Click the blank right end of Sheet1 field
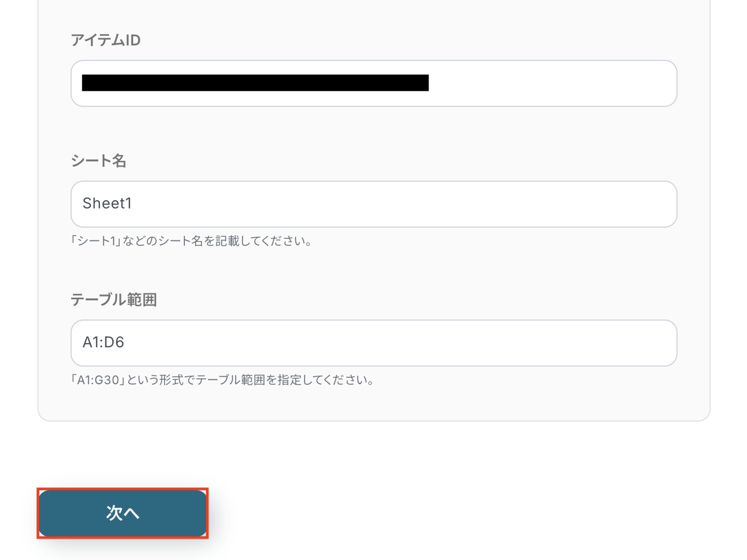747x560 pixels. coord(614,204)
